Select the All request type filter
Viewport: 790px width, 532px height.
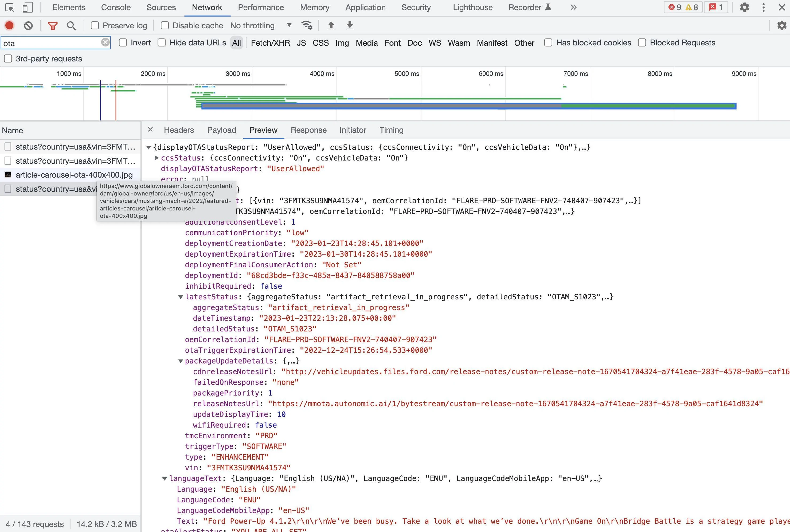[236, 43]
